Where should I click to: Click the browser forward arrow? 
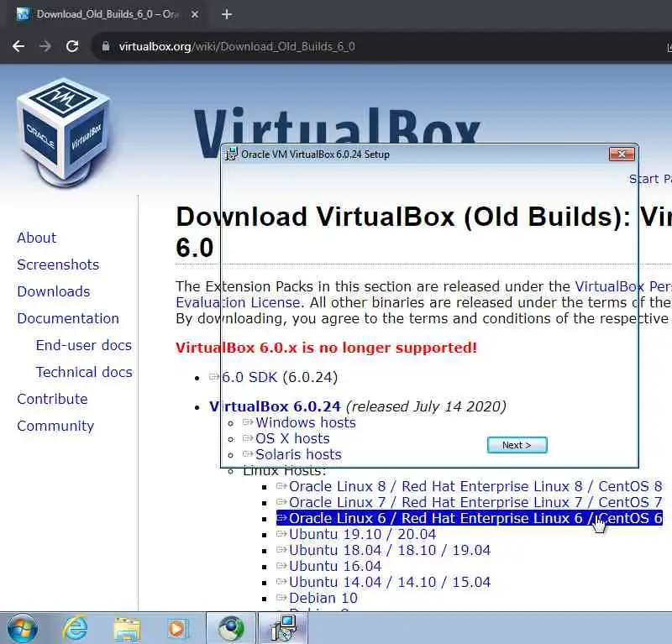(x=45, y=46)
